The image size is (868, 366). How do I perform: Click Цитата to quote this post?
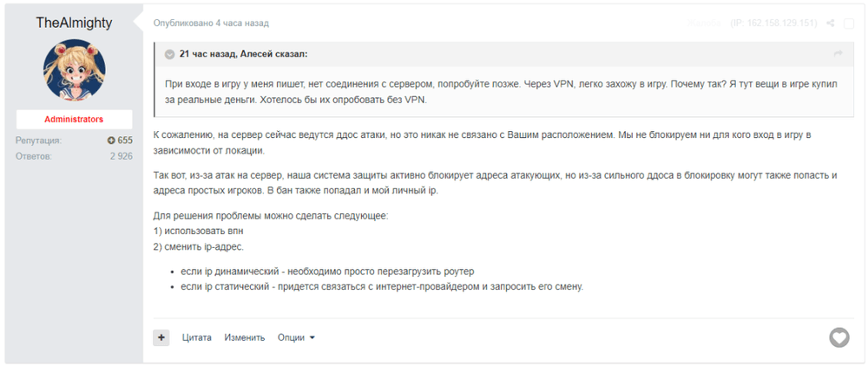197,337
